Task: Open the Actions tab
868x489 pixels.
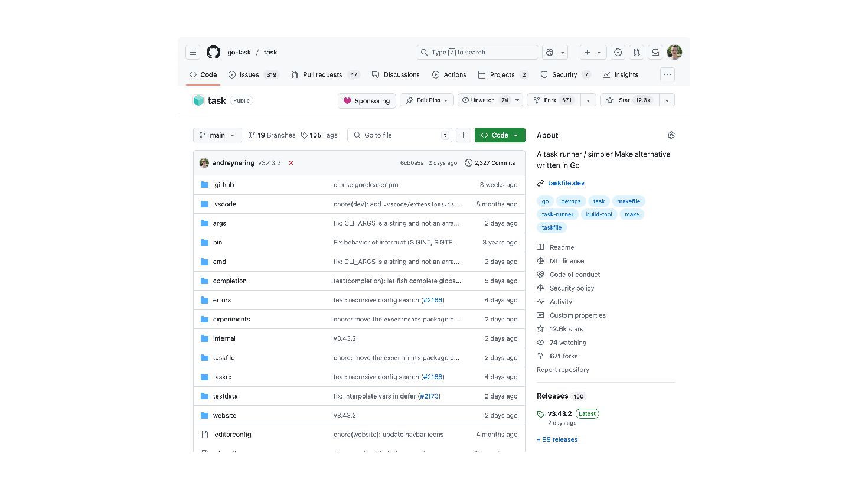Action: tap(449, 74)
